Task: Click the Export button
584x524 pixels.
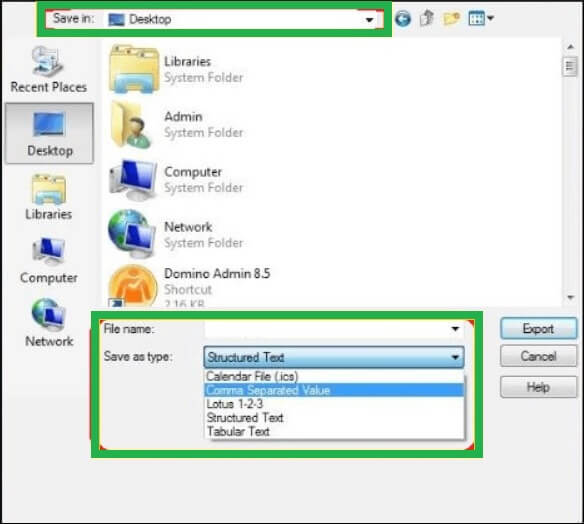Action: pyautogui.click(x=538, y=328)
